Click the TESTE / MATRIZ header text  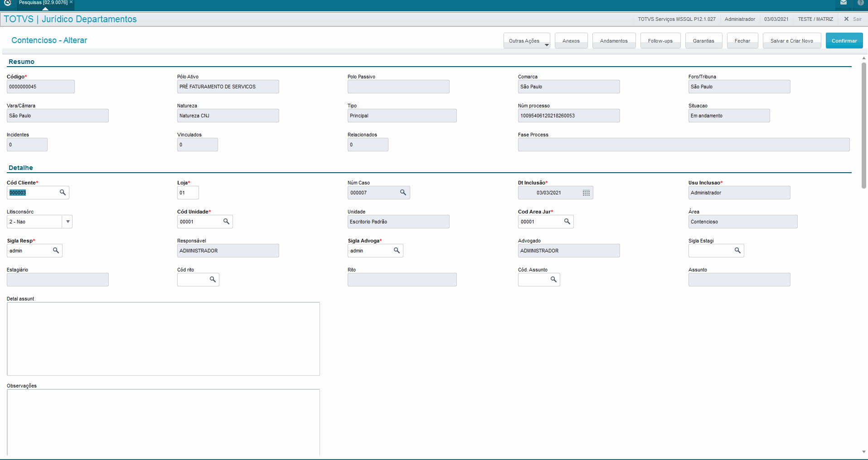point(815,19)
